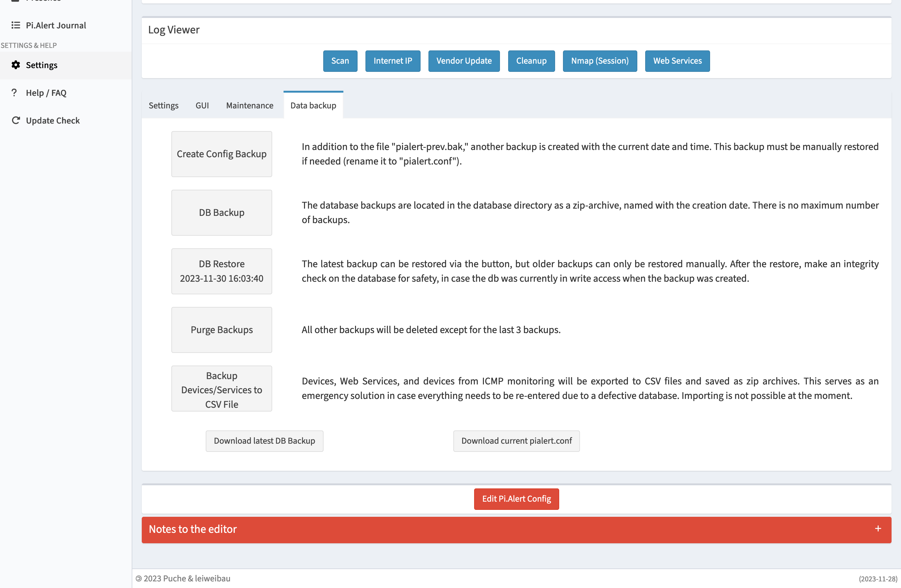This screenshot has width=901, height=588.
Task: Click the GUI tab
Action: (x=202, y=105)
